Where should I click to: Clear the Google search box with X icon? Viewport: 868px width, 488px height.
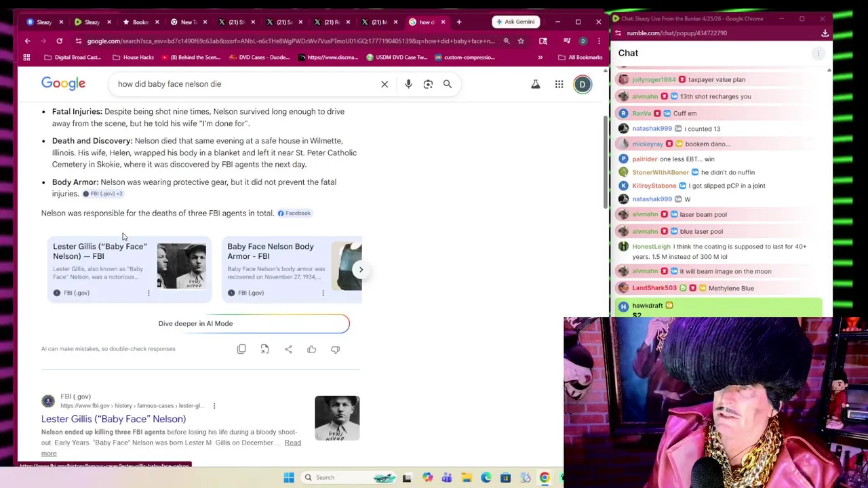pyautogui.click(x=384, y=84)
